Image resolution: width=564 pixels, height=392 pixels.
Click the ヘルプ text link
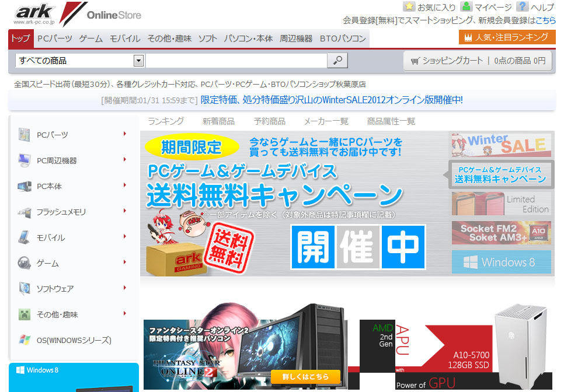pyautogui.click(x=542, y=7)
